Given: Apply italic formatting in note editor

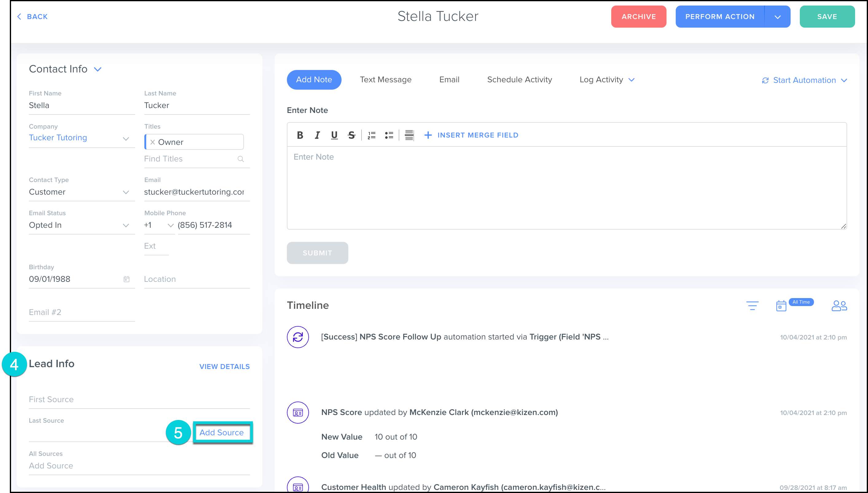Looking at the screenshot, I should pos(317,135).
